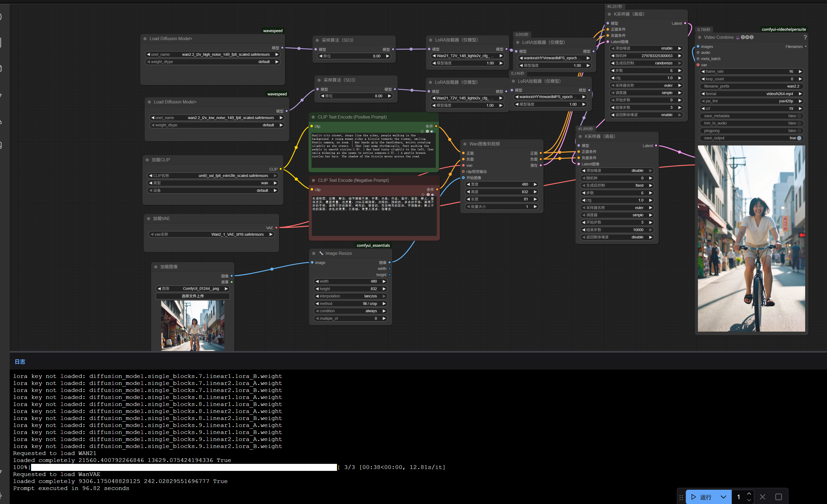The image size is (827, 504).
Task: Expand the 运行 button dropdown chevron
Action: [x=723, y=497]
